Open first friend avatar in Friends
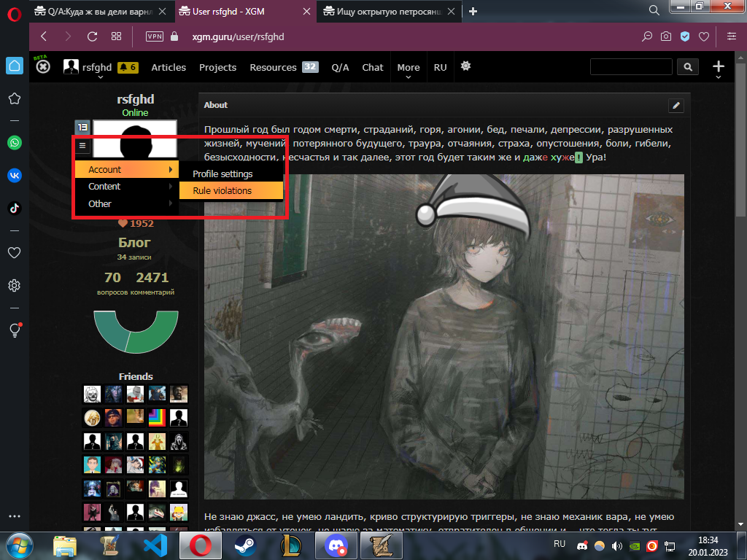This screenshot has height=560, width=747. coord(92,394)
